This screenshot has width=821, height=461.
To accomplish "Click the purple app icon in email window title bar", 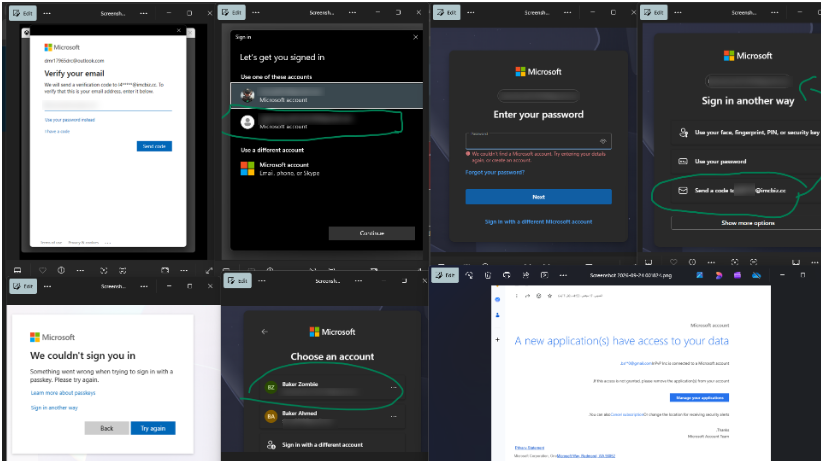I will pos(737,275).
